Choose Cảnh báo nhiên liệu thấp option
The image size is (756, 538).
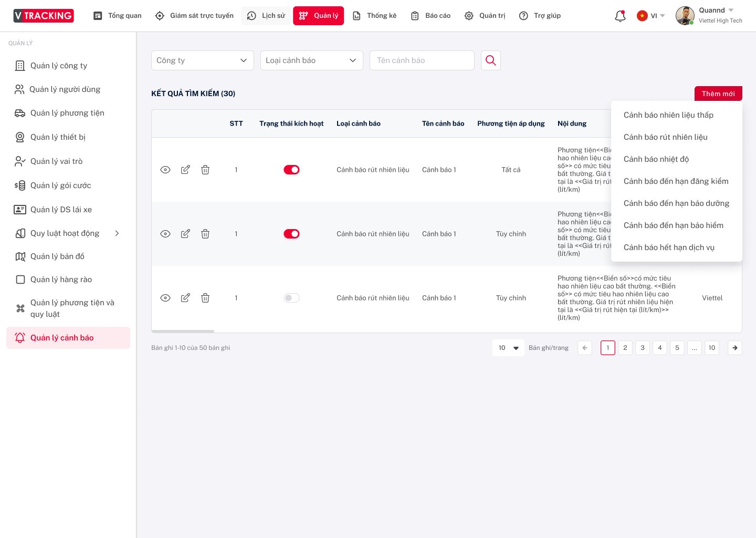(x=677, y=115)
